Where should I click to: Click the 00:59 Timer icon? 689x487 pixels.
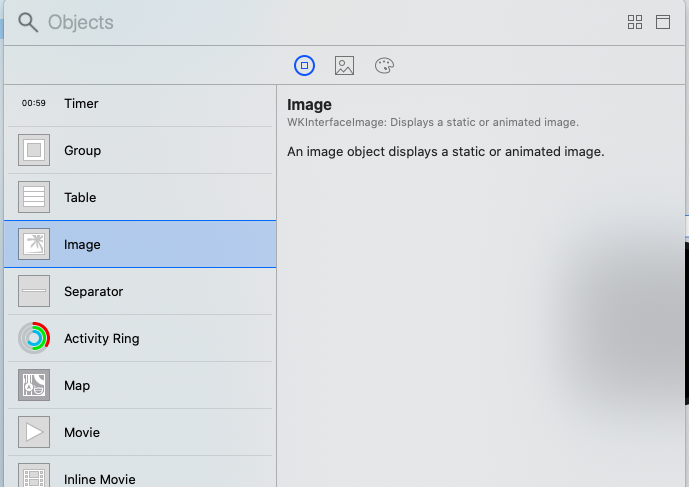click(34, 103)
